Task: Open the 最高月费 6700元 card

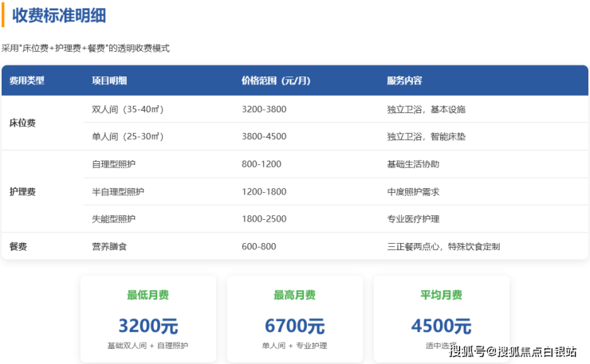Action: pyautogui.click(x=295, y=315)
